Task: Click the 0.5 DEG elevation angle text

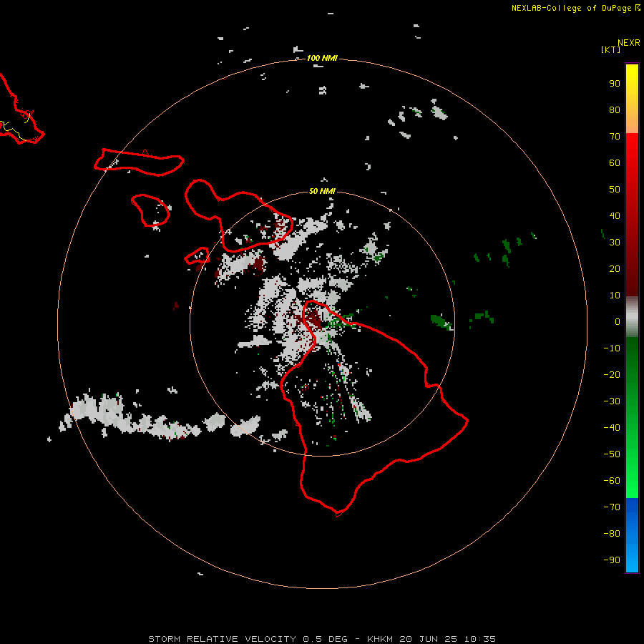Action: (x=325, y=639)
